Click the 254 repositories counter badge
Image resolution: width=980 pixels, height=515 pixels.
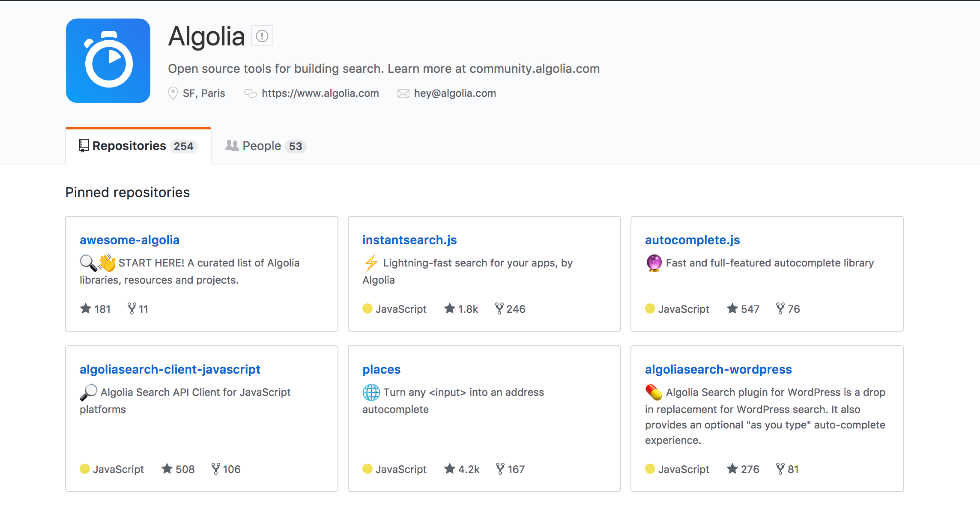[183, 146]
